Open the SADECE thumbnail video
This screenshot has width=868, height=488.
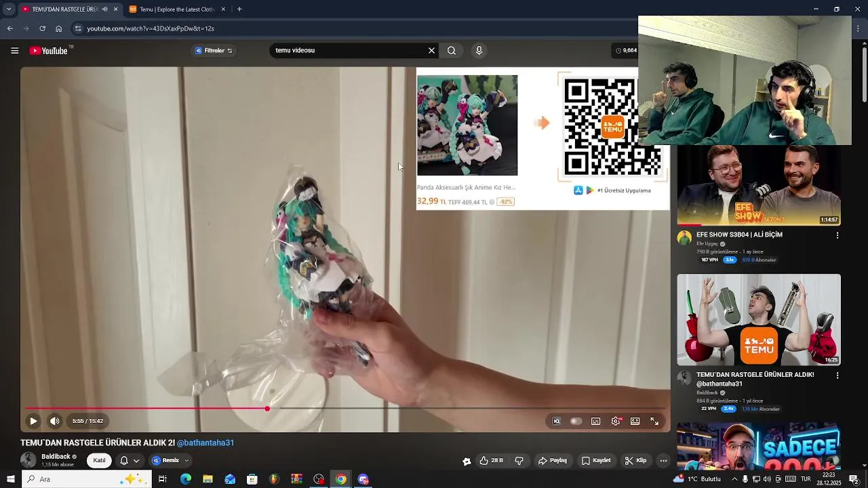pyautogui.click(x=759, y=446)
